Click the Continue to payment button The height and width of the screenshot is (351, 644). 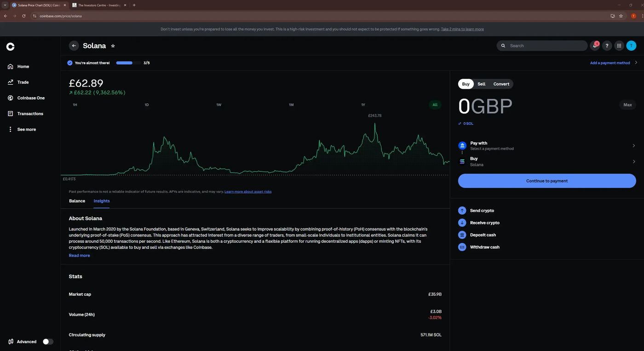547,181
